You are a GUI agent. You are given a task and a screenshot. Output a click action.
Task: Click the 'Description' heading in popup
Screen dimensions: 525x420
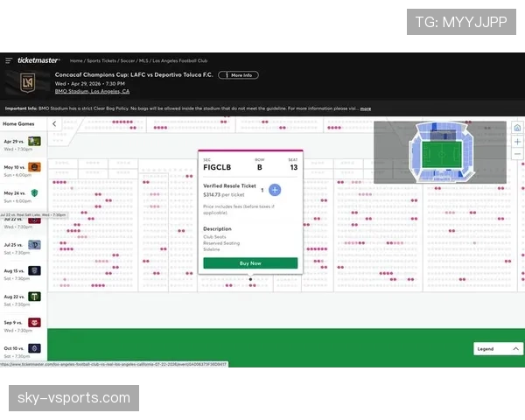click(x=217, y=228)
